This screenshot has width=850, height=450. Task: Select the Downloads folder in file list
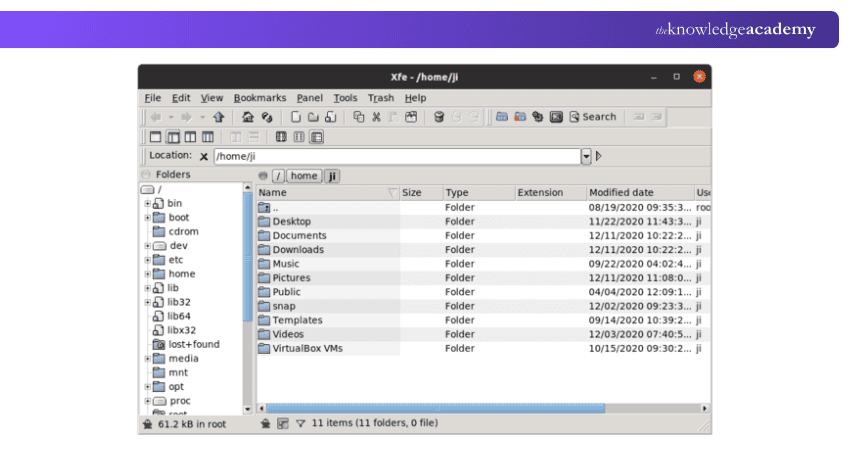[x=298, y=250]
